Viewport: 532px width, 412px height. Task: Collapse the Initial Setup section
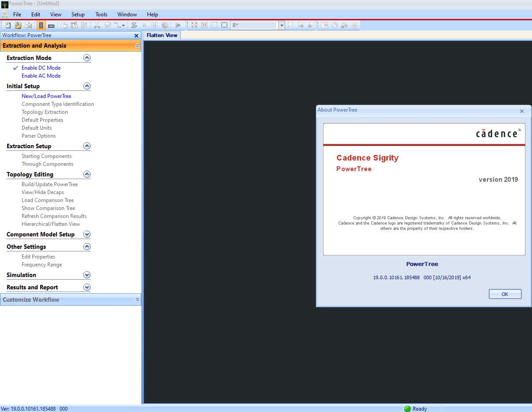click(87, 86)
